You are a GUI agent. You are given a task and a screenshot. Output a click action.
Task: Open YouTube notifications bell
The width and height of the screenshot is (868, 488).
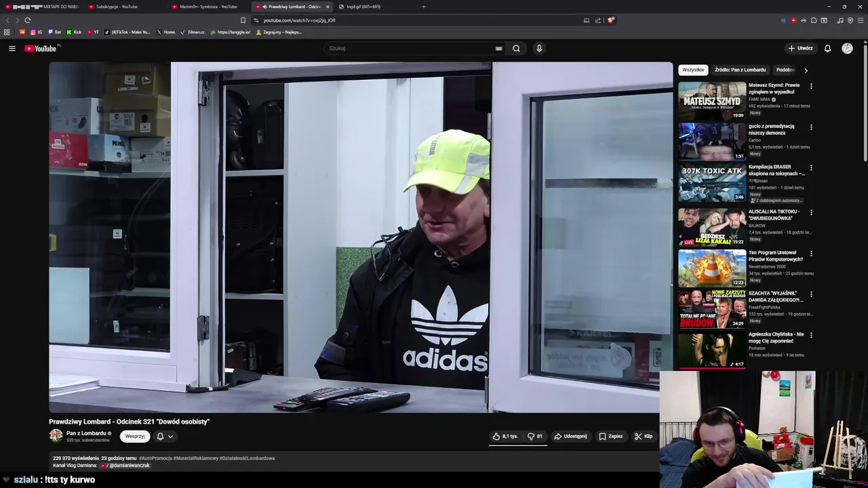coord(827,48)
